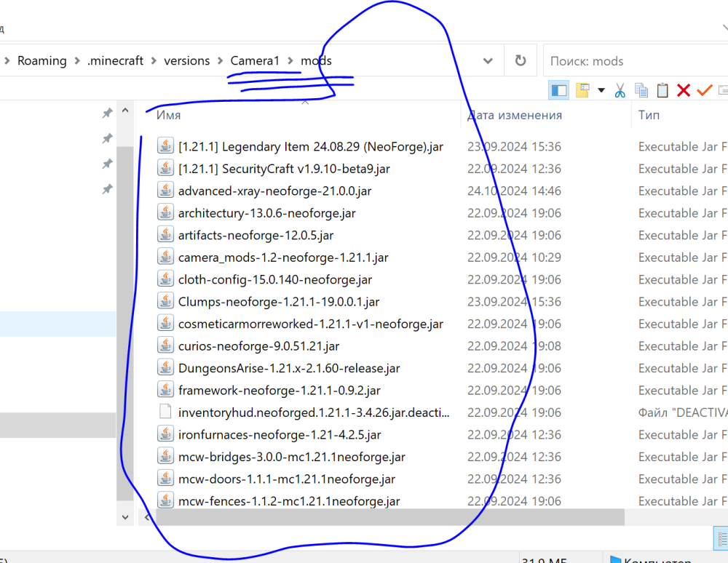
Task: Click the details view icon at bottom right
Action: pyautogui.click(x=721, y=539)
